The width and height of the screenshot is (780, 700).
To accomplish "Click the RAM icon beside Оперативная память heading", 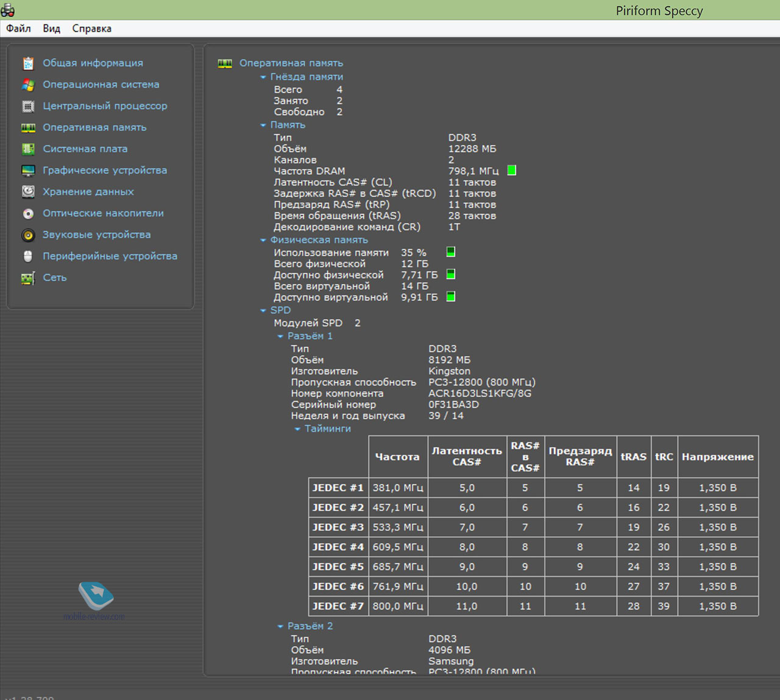I will pyautogui.click(x=225, y=63).
